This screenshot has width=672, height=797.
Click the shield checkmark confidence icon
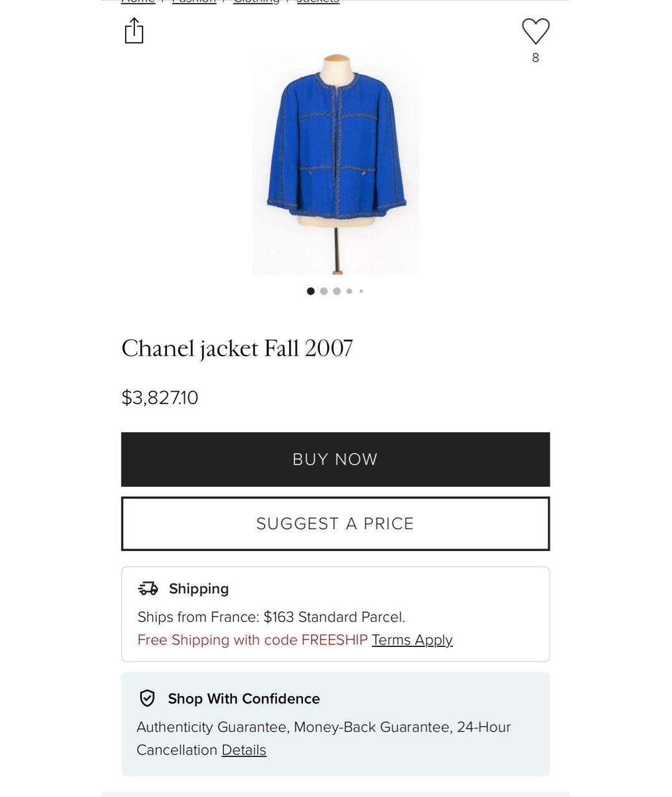click(x=147, y=698)
